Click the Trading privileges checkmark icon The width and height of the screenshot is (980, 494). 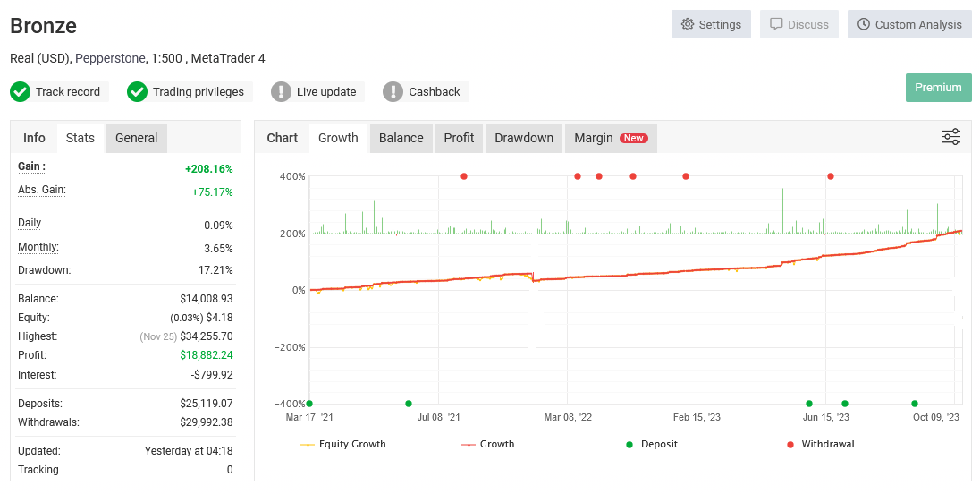tap(137, 92)
